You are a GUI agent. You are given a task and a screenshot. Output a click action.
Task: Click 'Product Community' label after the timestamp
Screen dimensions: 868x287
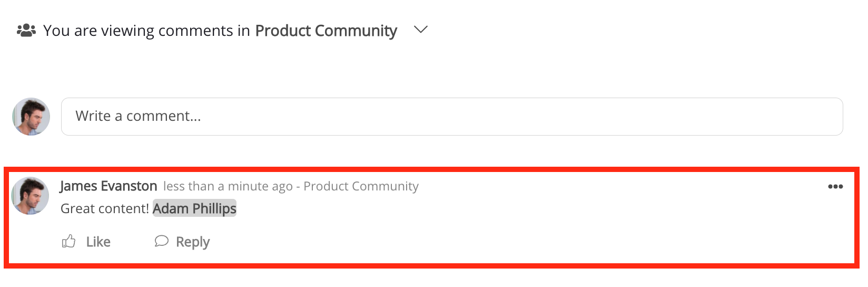[361, 186]
